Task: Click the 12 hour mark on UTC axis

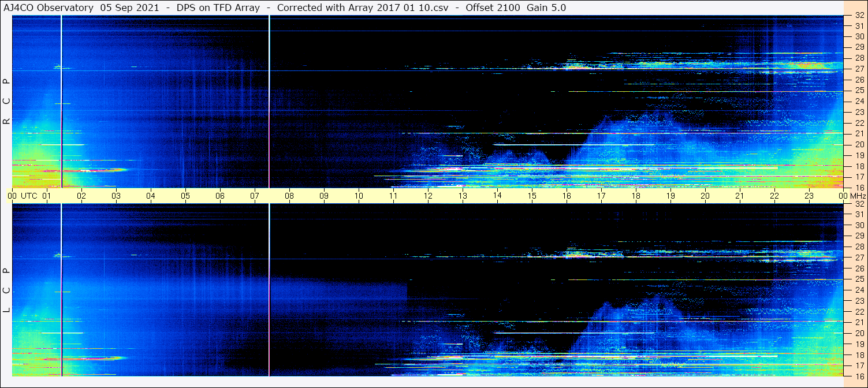Action: point(428,196)
